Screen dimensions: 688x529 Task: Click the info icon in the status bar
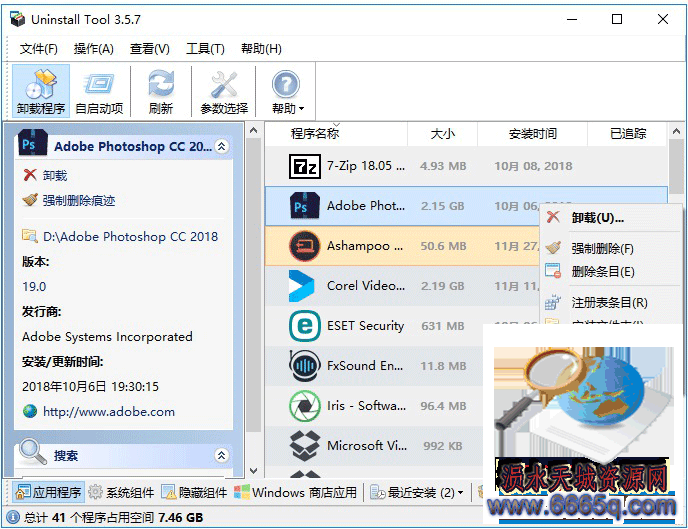tap(13, 517)
